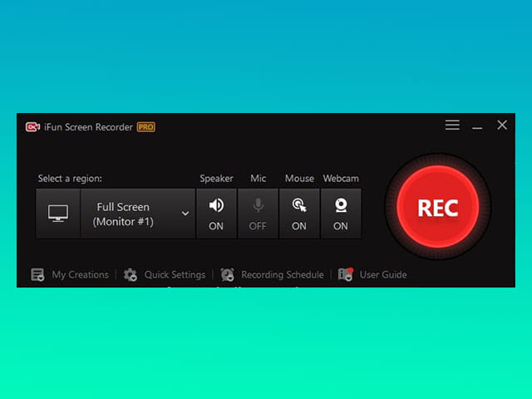Click the User Guide info icon
This screenshot has width=532, height=399.
(346, 274)
